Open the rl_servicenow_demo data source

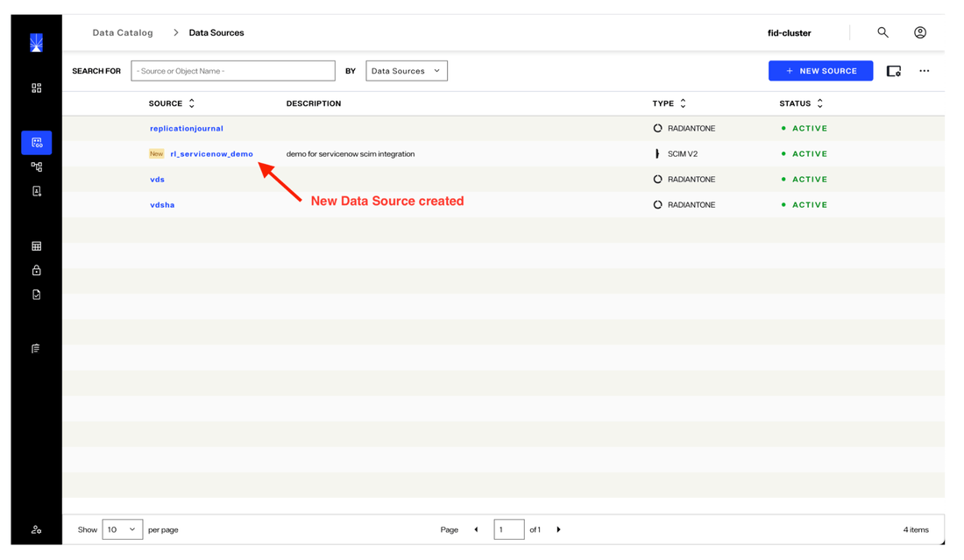pyautogui.click(x=211, y=153)
